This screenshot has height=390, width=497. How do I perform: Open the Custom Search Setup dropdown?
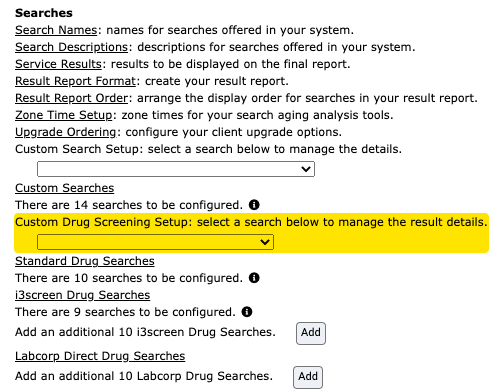(x=176, y=169)
